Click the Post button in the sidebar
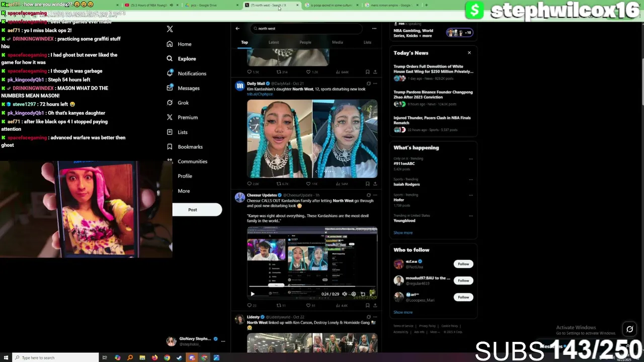Screen dimensions: 644x362 [197, 210]
